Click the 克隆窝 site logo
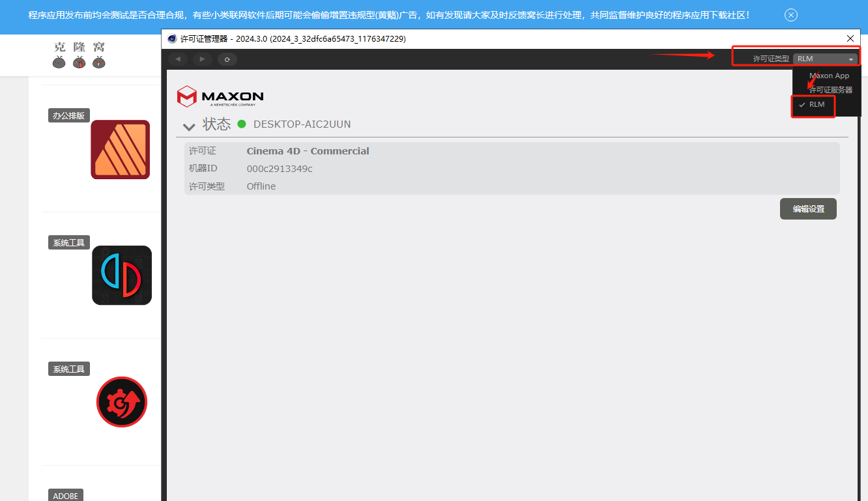This screenshot has height=501, width=868. (x=79, y=55)
